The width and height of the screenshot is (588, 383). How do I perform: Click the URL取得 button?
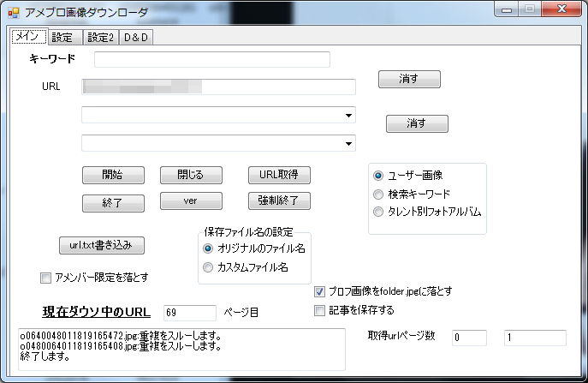(x=279, y=175)
